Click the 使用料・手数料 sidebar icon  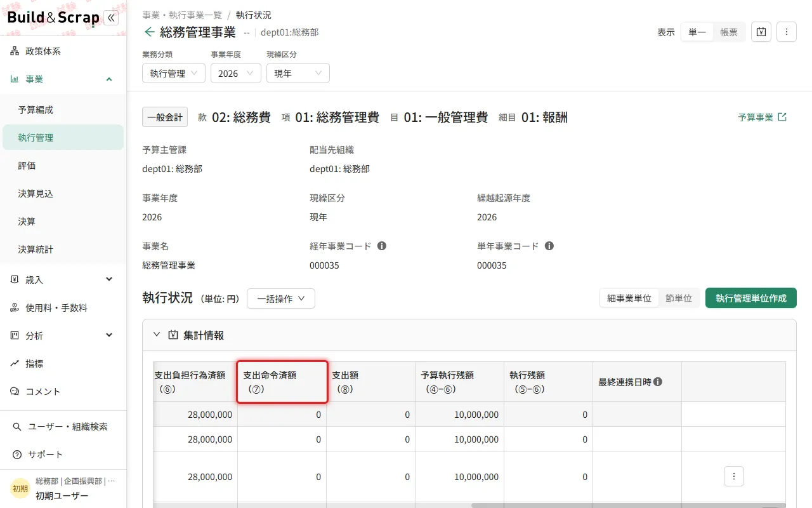coord(15,307)
